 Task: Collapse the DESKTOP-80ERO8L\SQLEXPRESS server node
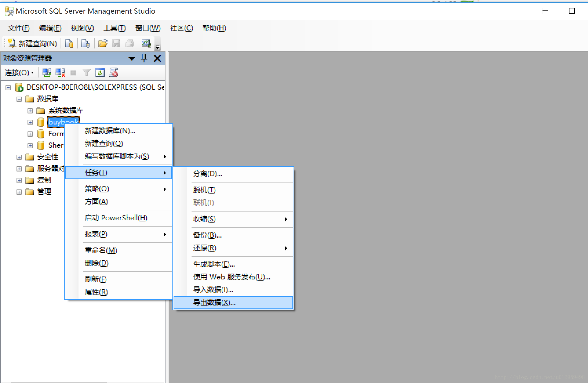(8, 87)
